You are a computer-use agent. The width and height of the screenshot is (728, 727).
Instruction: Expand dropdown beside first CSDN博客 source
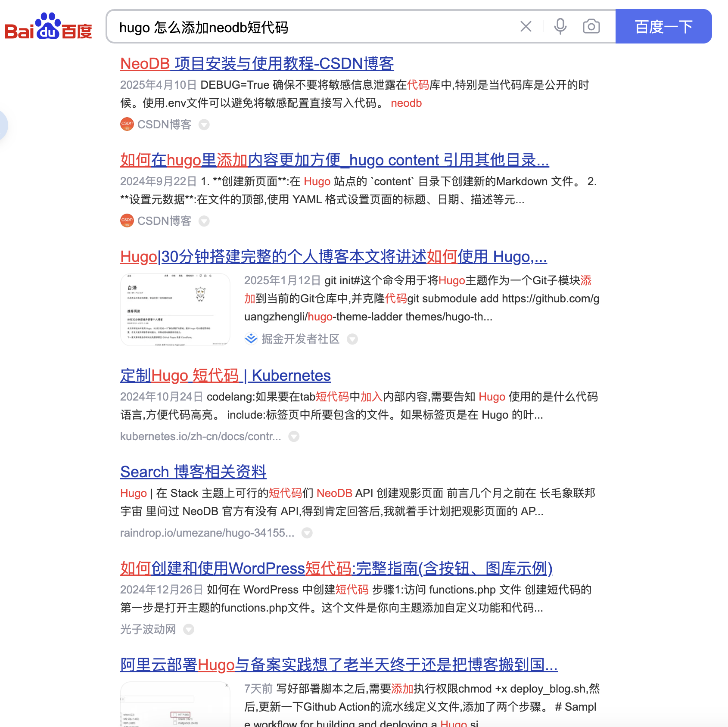[x=204, y=125]
